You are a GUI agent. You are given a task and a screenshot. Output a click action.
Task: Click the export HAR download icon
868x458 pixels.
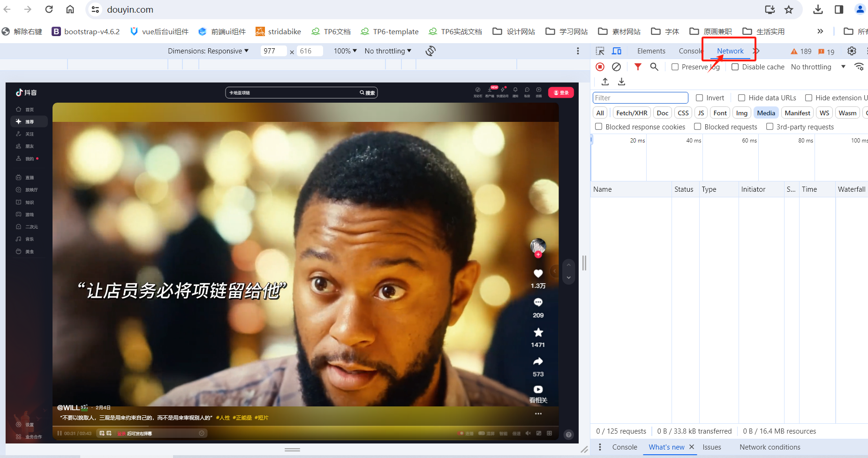[621, 82]
